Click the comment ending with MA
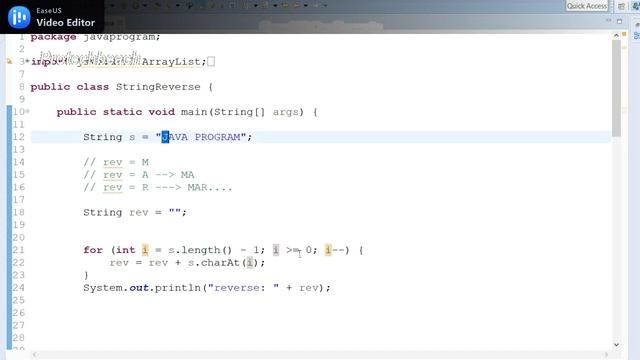The image size is (640, 360). (x=138, y=175)
